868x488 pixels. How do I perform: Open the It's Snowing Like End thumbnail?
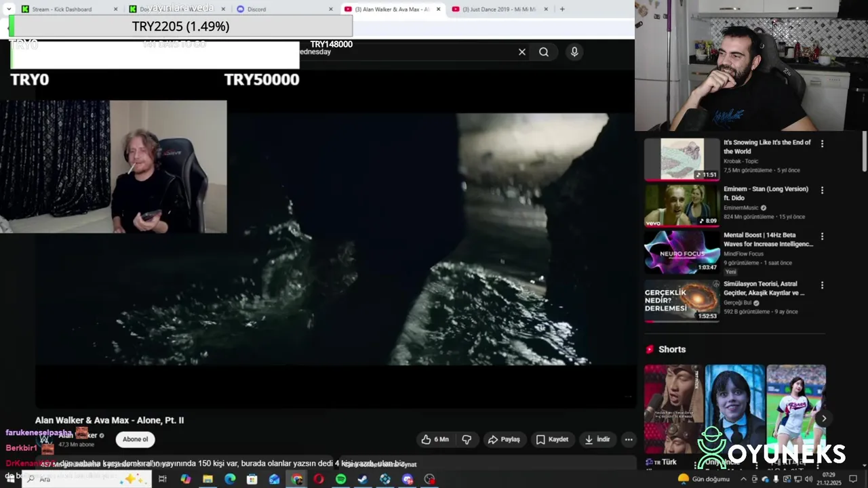tap(682, 159)
